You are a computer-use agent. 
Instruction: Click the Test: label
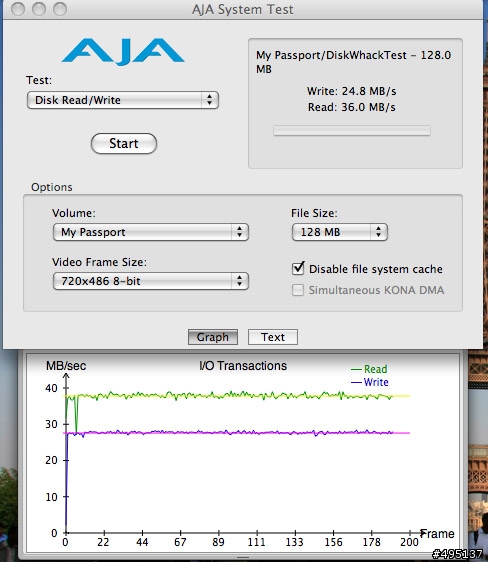tap(39, 80)
